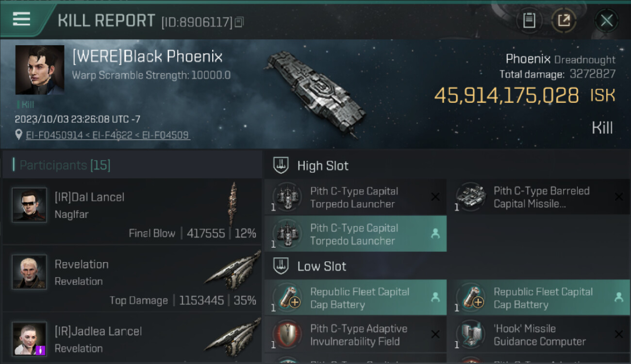
Task: Select Pith C-Type Barreled Capital Missile item
Action: coord(541,198)
